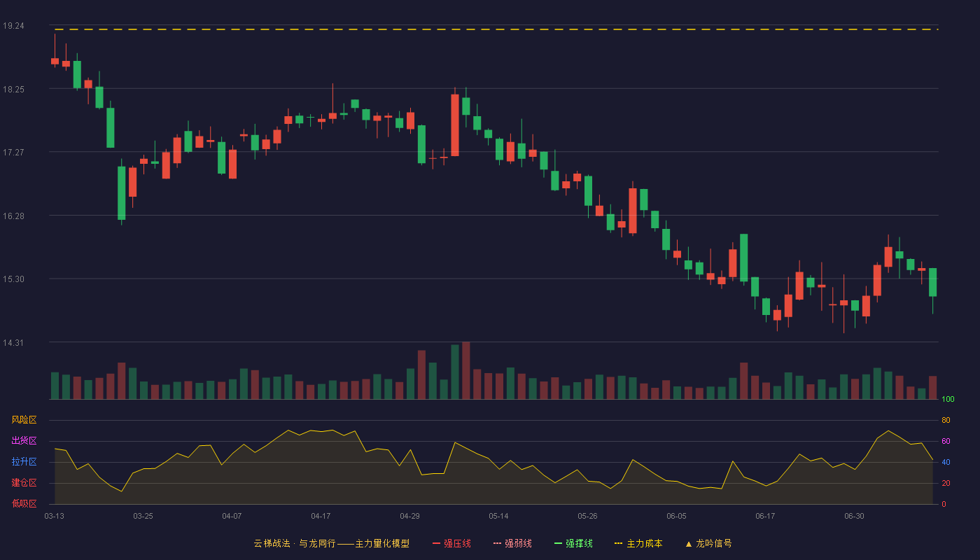
Task: Click the 03-13 date label
Action: click(54, 516)
